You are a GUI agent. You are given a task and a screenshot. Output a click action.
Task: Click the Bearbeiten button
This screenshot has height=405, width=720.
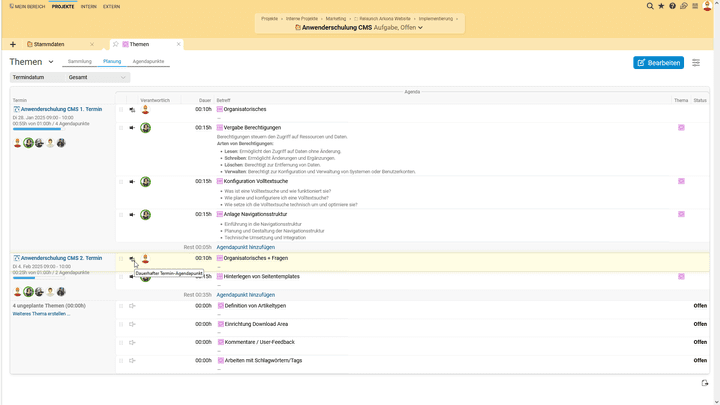(x=659, y=63)
